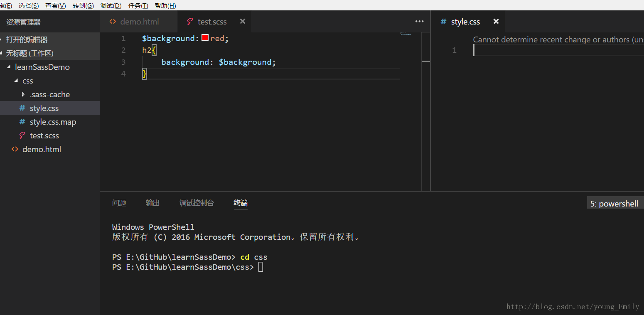
Task: Open the editor more actions ellipsis
Action: [420, 22]
